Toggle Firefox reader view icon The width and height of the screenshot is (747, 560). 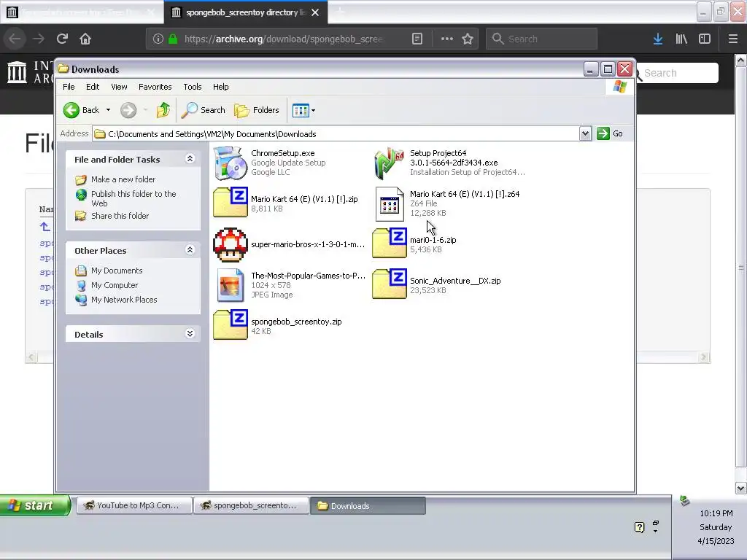[x=417, y=39]
